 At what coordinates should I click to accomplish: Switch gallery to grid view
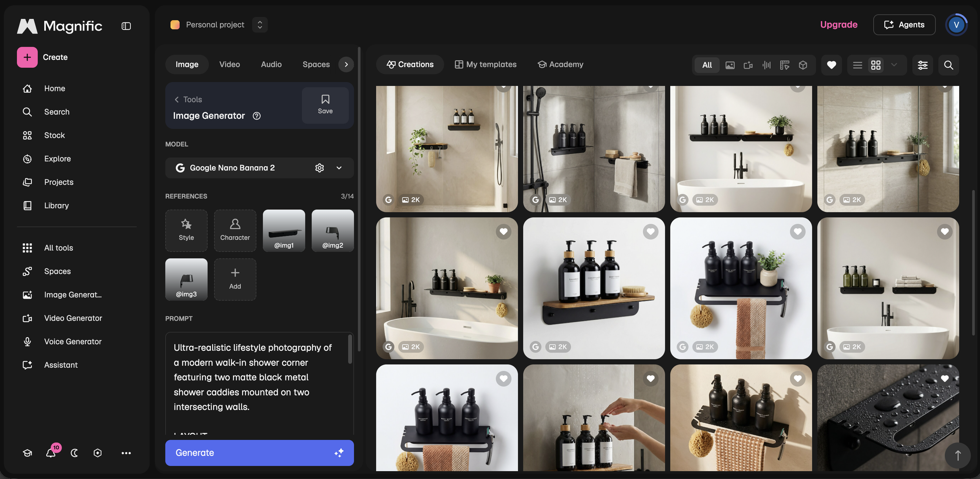click(x=876, y=65)
